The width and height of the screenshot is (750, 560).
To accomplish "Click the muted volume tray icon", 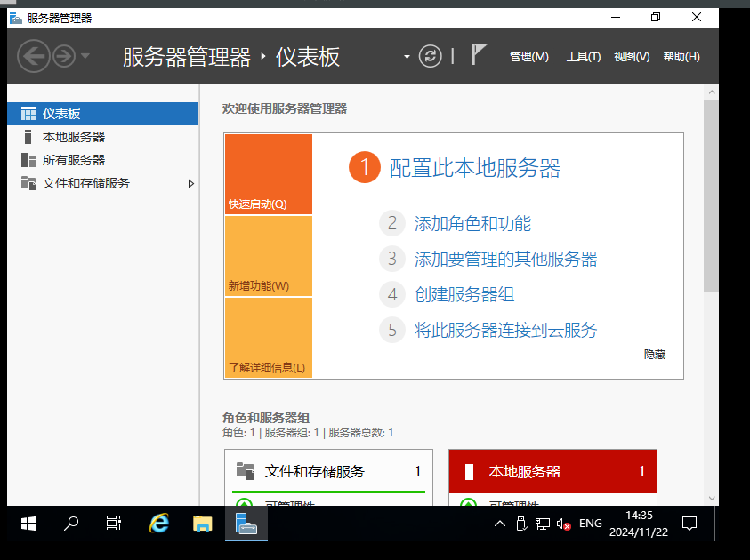I will (x=563, y=524).
